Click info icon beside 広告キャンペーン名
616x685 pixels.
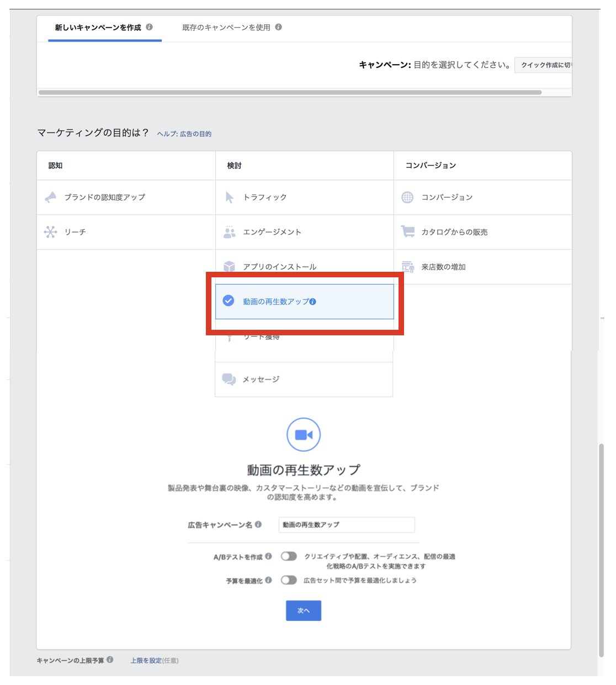pos(258,524)
